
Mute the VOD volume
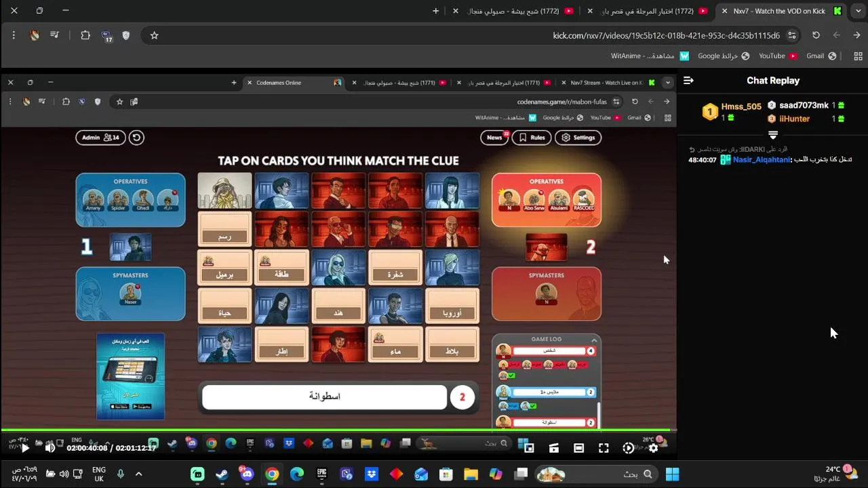click(50, 448)
